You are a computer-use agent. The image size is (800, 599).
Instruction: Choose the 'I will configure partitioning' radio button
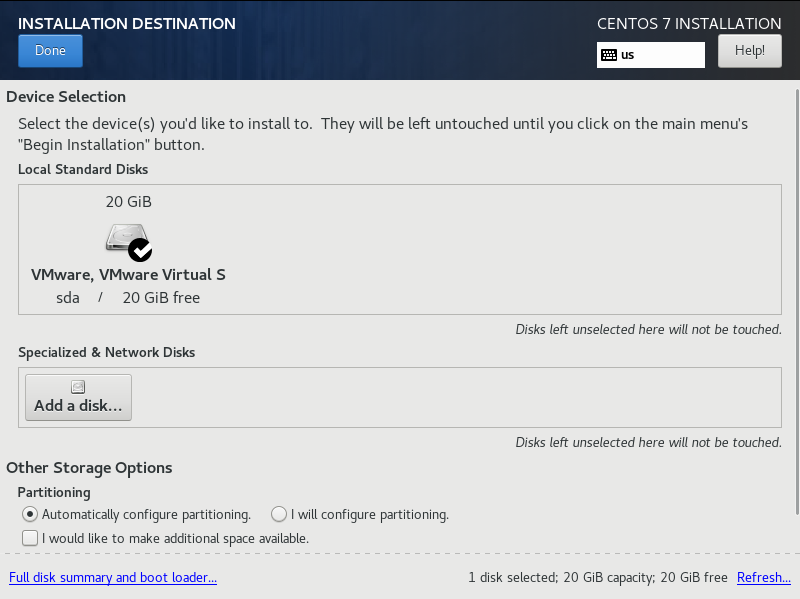click(x=279, y=514)
